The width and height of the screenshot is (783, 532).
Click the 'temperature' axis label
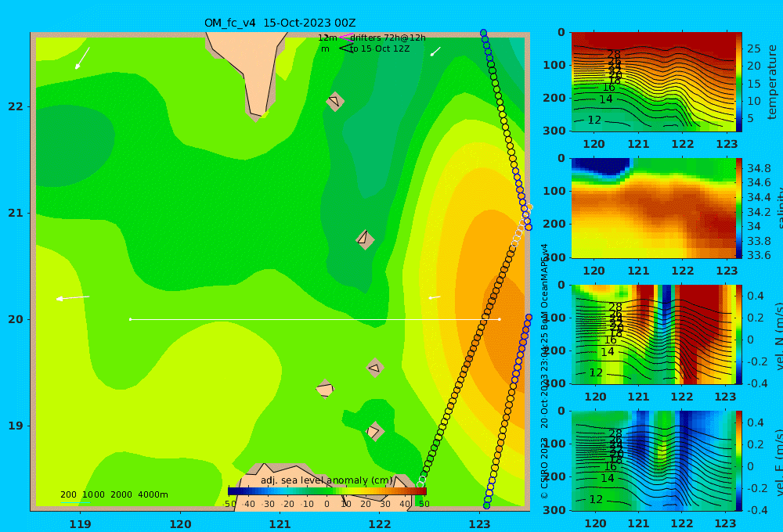pos(772,82)
